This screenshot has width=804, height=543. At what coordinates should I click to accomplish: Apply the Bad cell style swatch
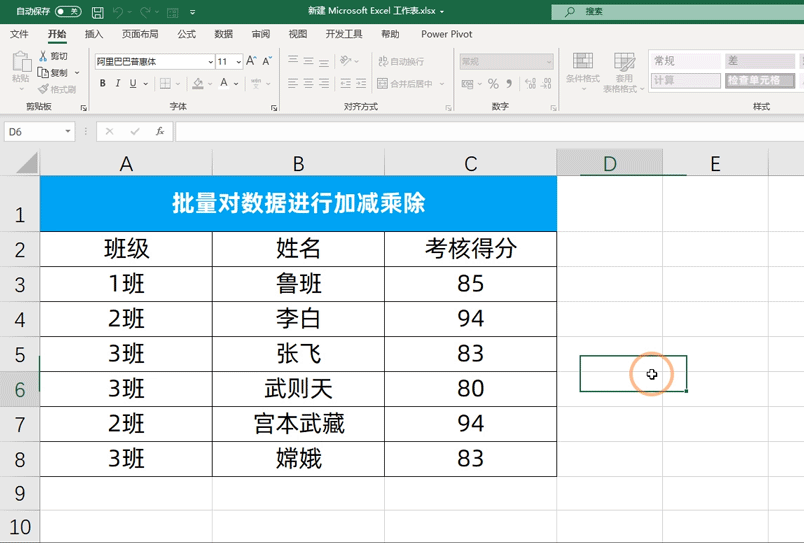click(x=760, y=61)
